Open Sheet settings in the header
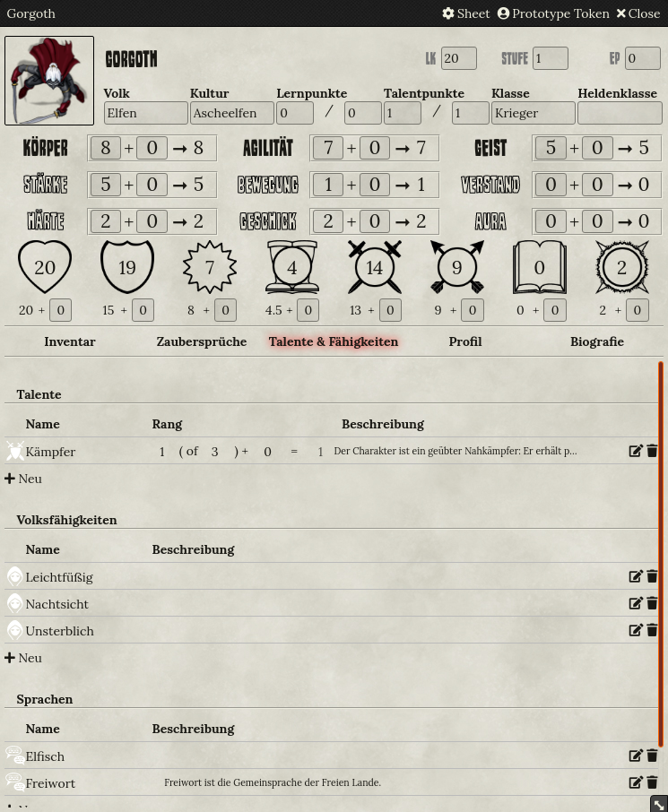The height and width of the screenshot is (812, 668). pos(466,13)
